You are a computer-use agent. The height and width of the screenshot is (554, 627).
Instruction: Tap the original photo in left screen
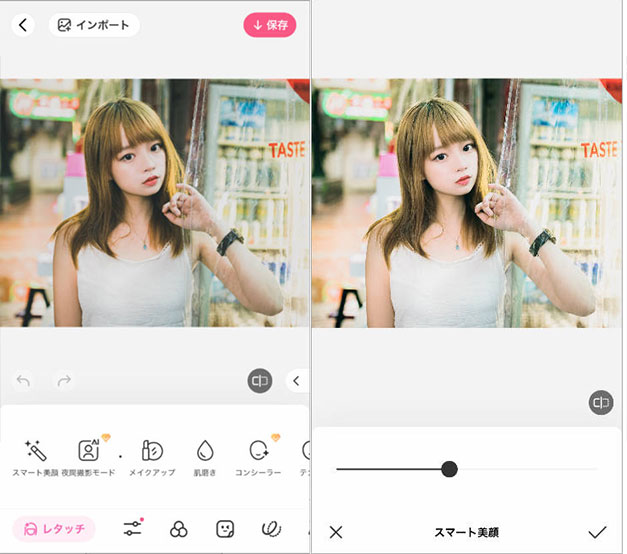coord(155,203)
